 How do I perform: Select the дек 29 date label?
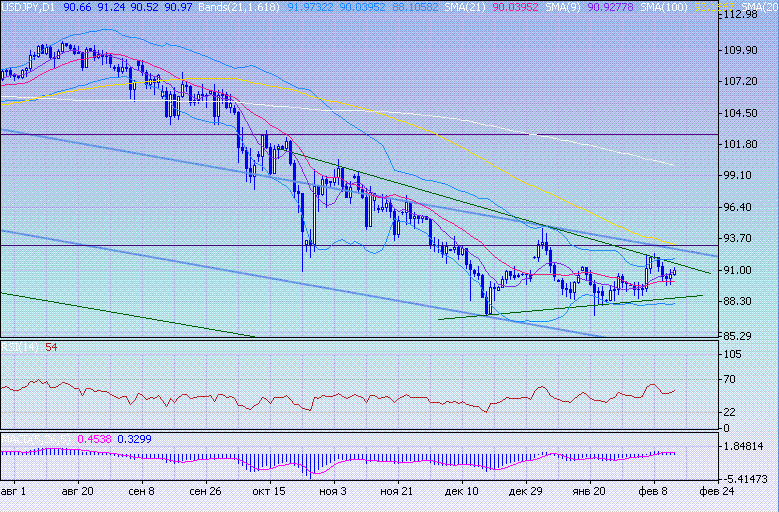tap(526, 493)
